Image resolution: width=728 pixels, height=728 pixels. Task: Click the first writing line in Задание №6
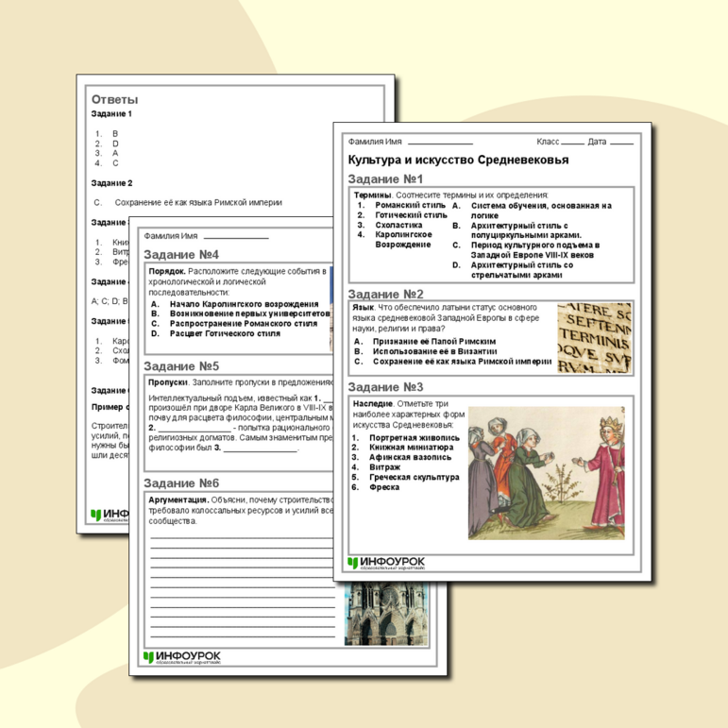pos(241,538)
